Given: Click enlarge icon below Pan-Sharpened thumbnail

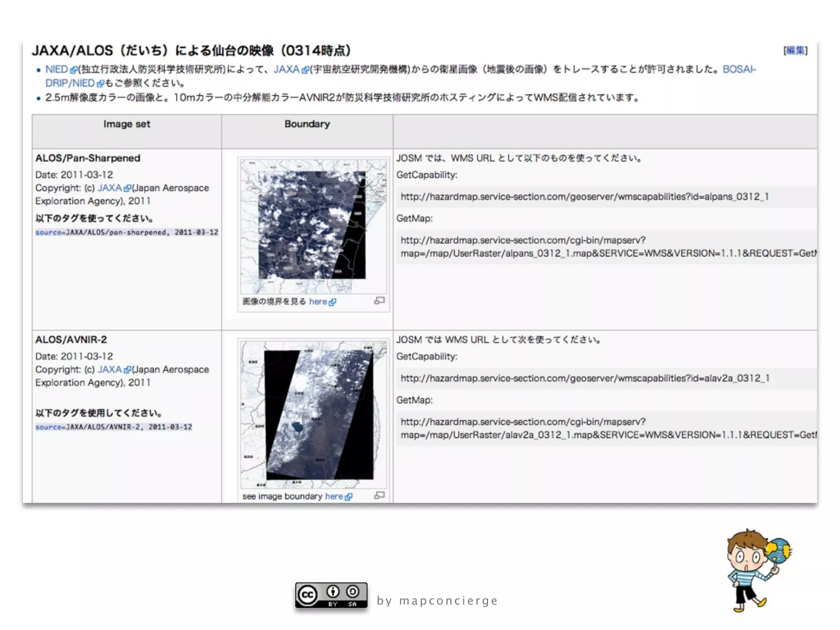Looking at the screenshot, I should [379, 301].
